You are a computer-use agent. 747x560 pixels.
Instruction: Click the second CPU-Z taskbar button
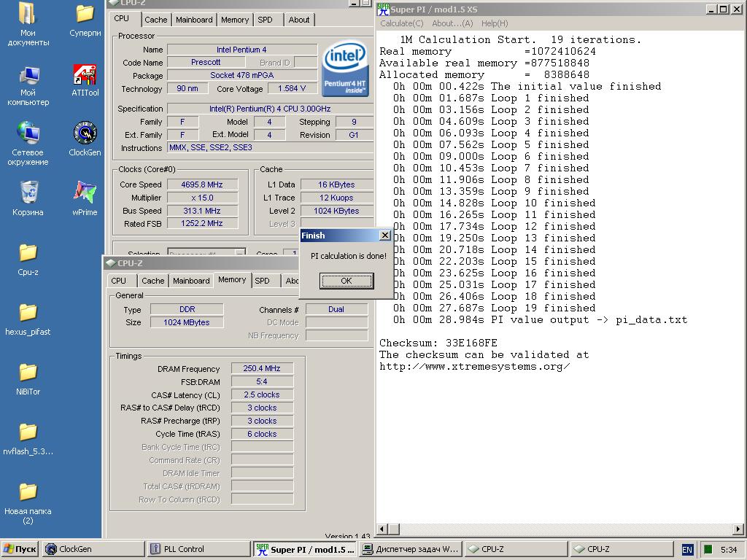[622, 549]
